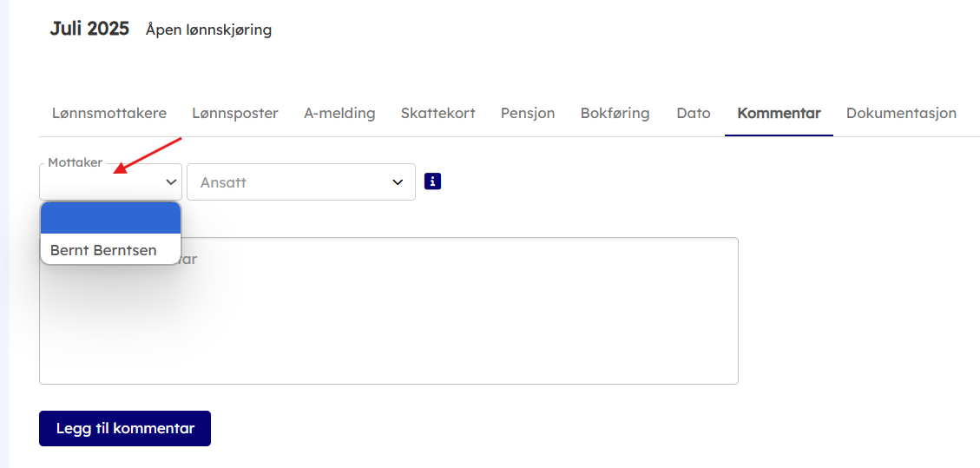The image size is (980, 468).
Task: Select the active Kommentar tab
Action: (x=779, y=113)
